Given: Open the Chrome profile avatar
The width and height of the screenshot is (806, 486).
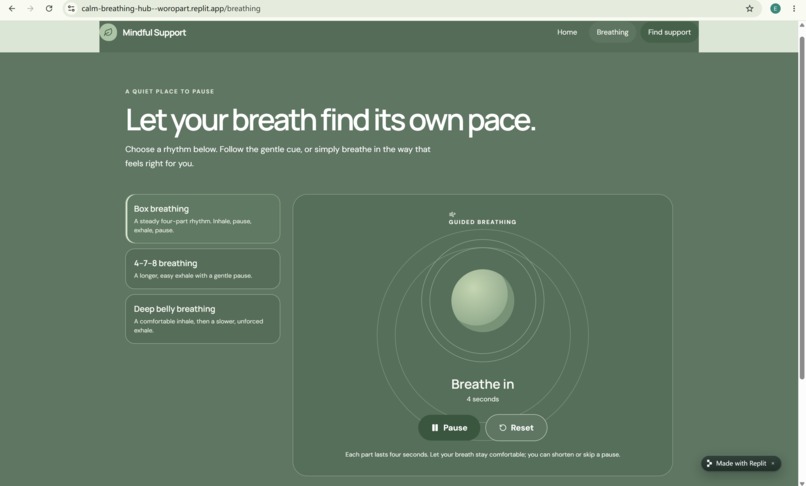Looking at the screenshot, I should pyautogui.click(x=775, y=8).
